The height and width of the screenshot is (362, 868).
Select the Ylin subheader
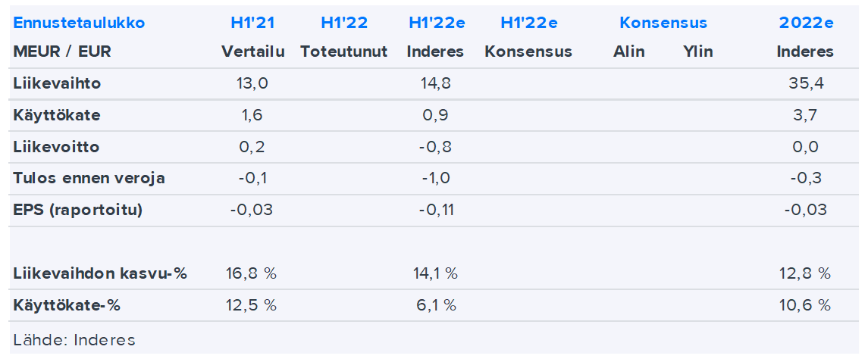(697, 52)
